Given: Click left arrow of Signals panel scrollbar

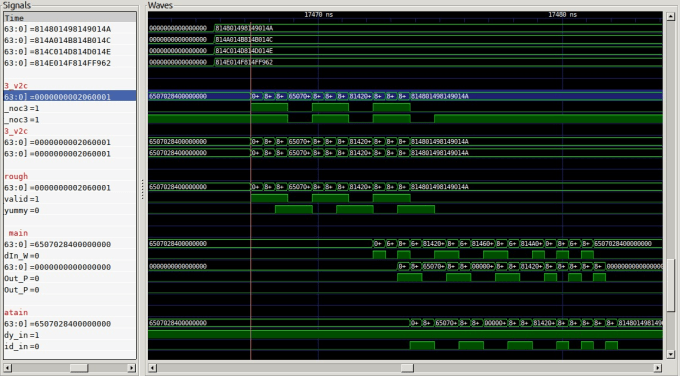Looking at the screenshot, I should click(x=8, y=368).
